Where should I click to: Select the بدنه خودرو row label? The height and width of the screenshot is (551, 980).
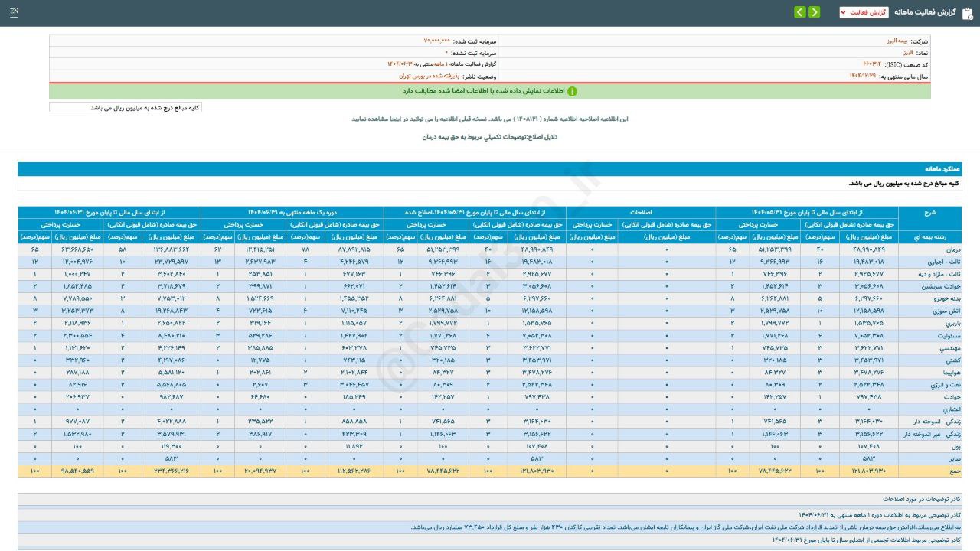(x=942, y=296)
